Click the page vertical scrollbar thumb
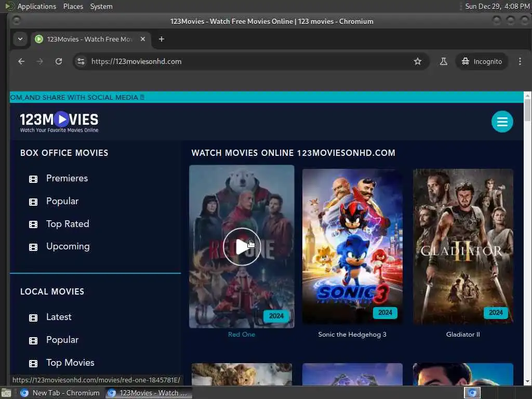 (527, 111)
